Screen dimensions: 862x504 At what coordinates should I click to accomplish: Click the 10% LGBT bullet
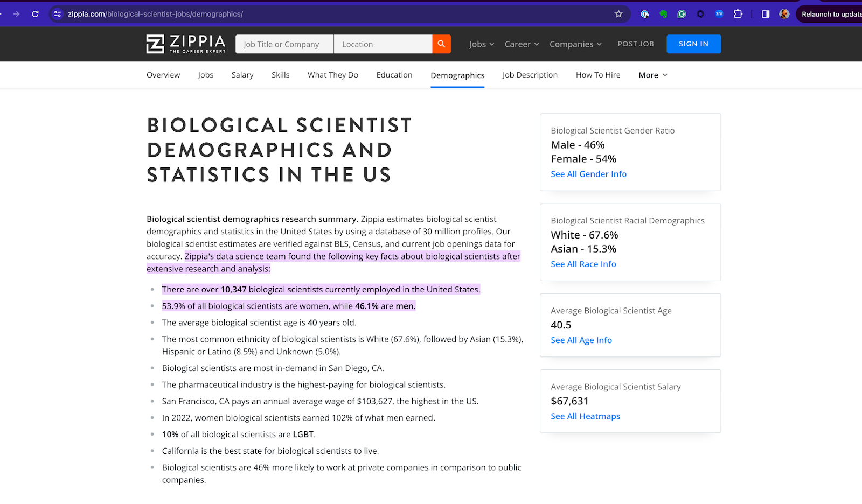click(239, 435)
